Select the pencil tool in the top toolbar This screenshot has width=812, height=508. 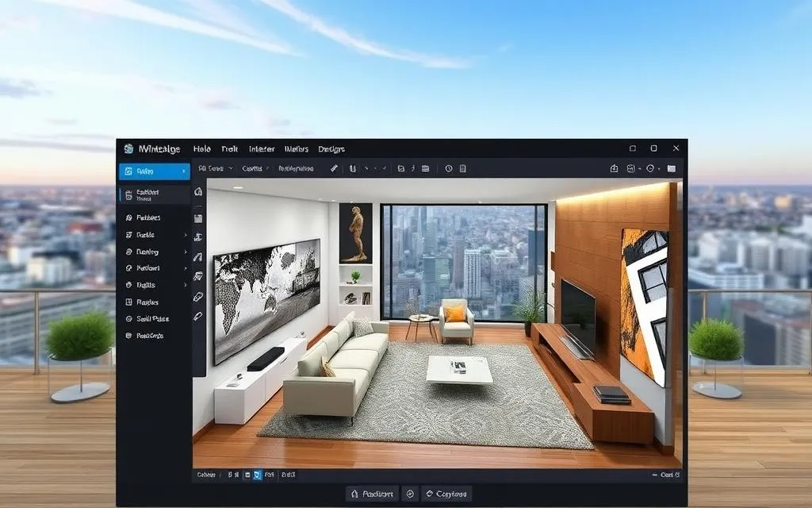[333, 167]
